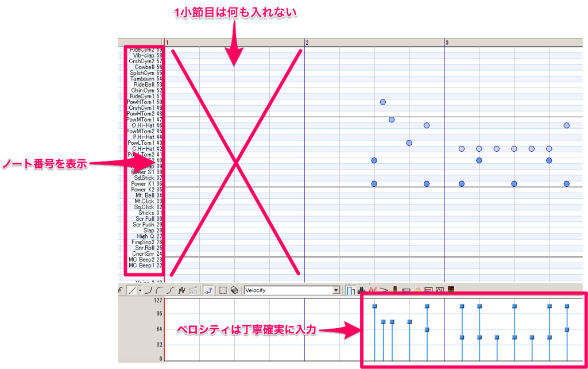Click the measure 3 ruler marker

pos(447,43)
